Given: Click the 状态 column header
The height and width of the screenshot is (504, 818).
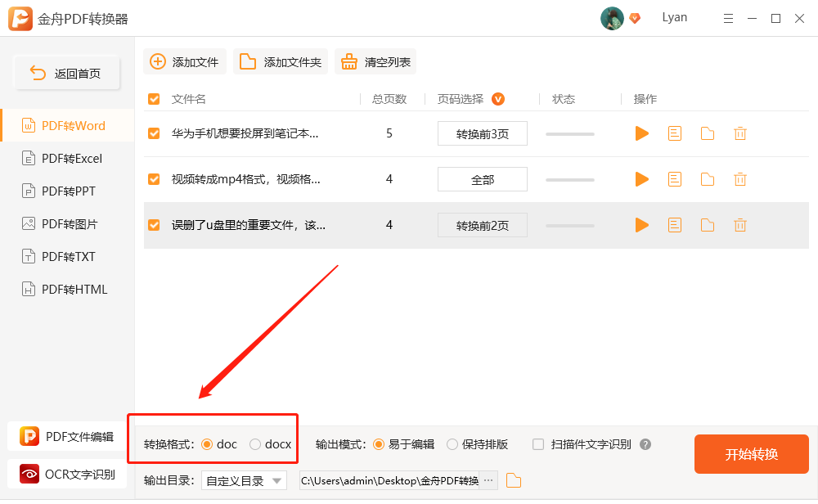Looking at the screenshot, I should (564, 99).
